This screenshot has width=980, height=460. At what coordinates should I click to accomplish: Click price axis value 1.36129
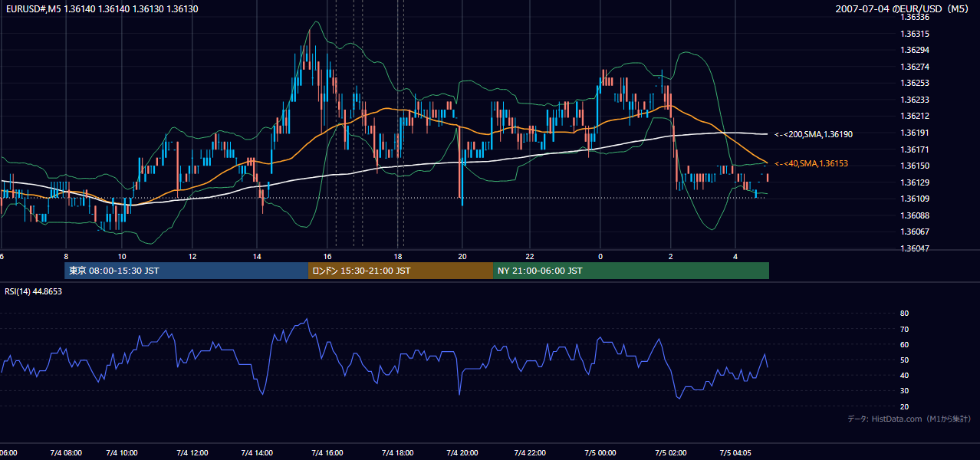(916, 182)
